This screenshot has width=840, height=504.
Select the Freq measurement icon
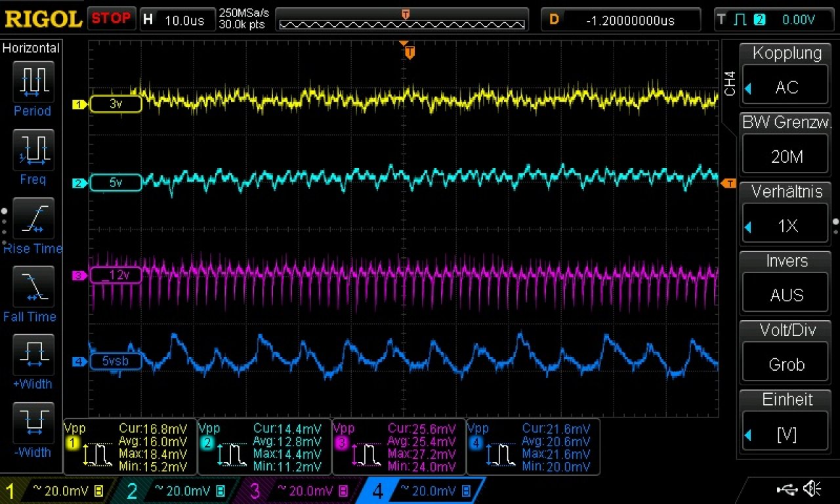[x=33, y=150]
